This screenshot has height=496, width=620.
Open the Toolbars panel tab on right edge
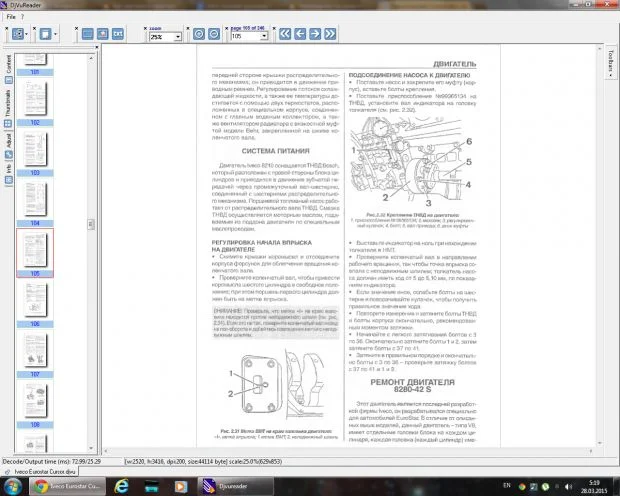[611, 62]
